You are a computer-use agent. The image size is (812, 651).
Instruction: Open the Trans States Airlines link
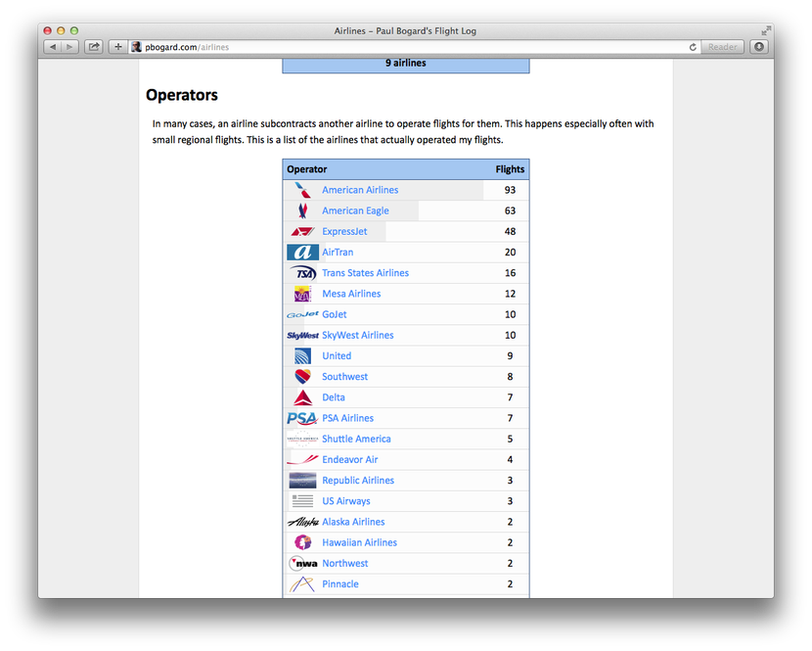(x=365, y=273)
